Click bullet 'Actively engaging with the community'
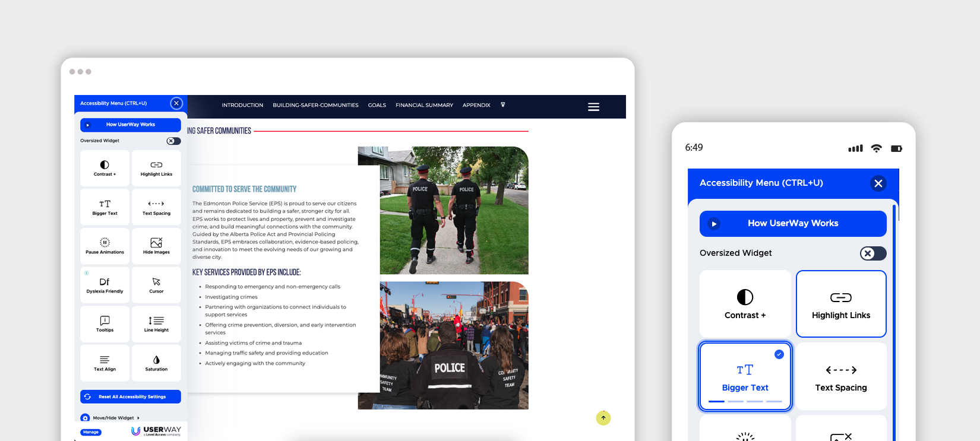This screenshot has height=441, width=980. click(x=255, y=363)
